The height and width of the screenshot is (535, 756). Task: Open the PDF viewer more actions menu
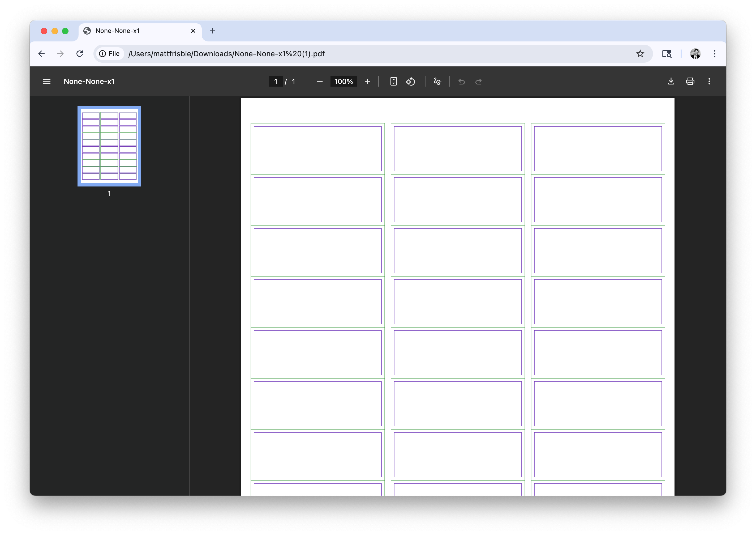(x=709, y=81)
